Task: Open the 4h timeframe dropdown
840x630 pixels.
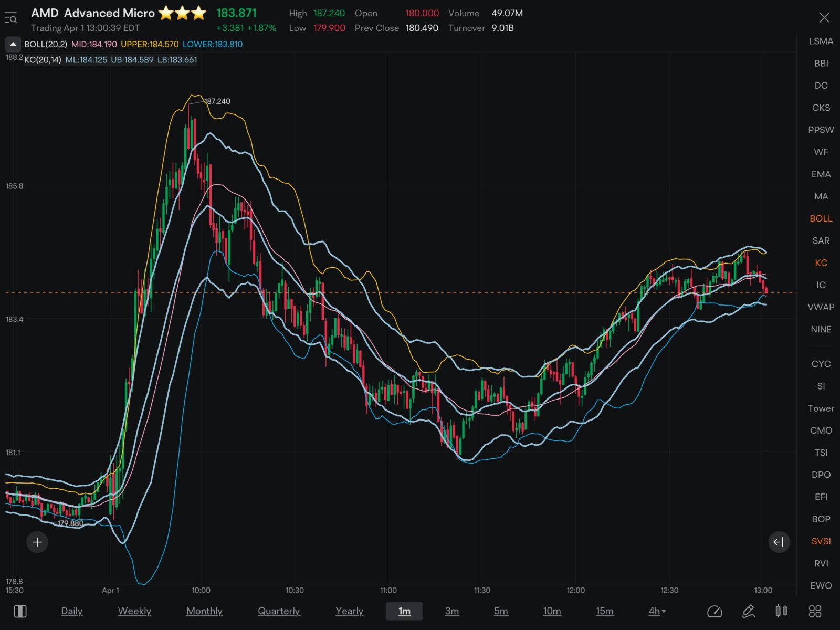Action: click(x=657, y=611)
